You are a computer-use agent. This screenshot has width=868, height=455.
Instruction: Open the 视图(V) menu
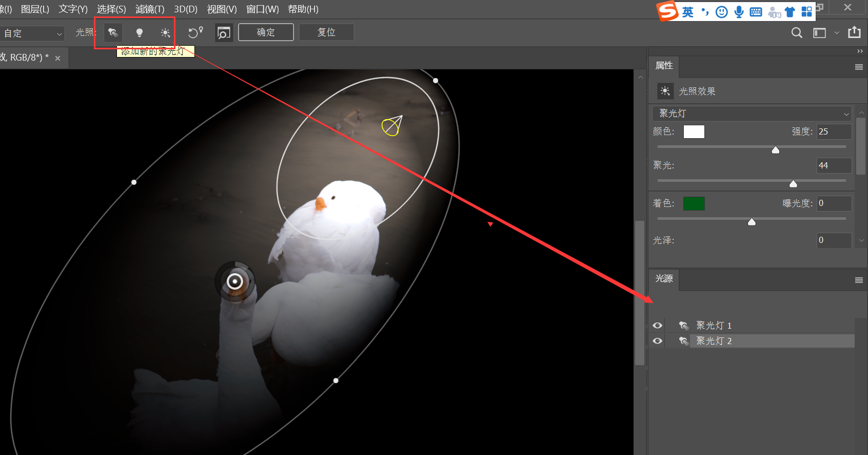click(222, 9)
